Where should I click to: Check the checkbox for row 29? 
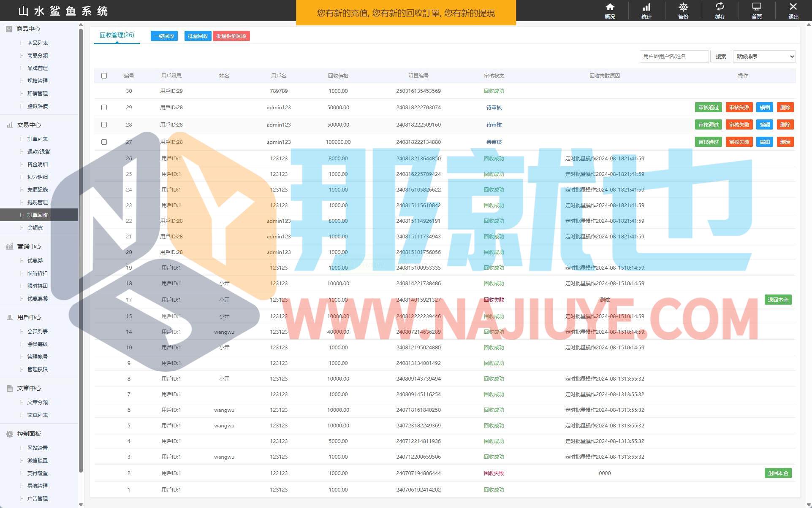[x=104, y=108]
